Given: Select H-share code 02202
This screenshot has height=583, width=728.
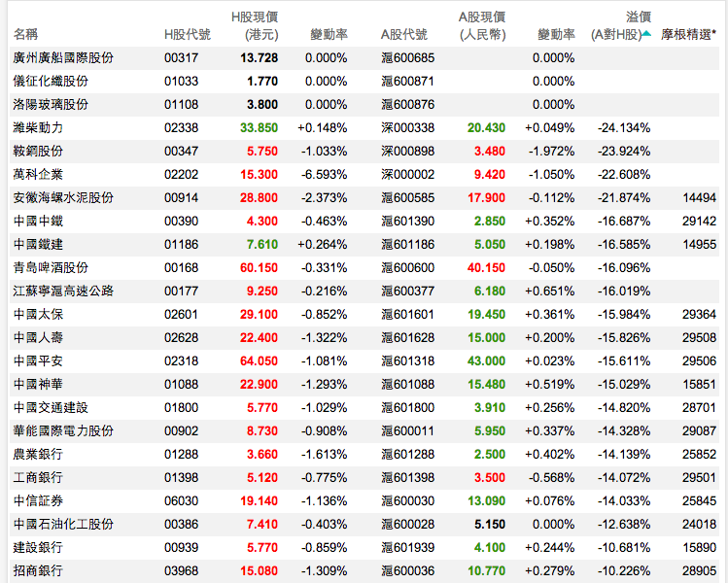Looking at the screenshot, I should click(x=181, y=175).
